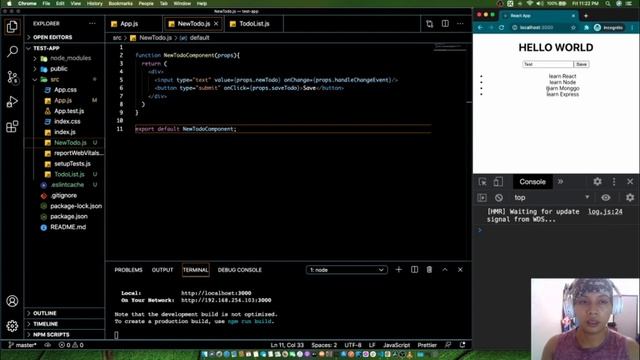Screen dimensions: 640x360
Task: Open the DevTools customize menu
Action: pos(614,182)
